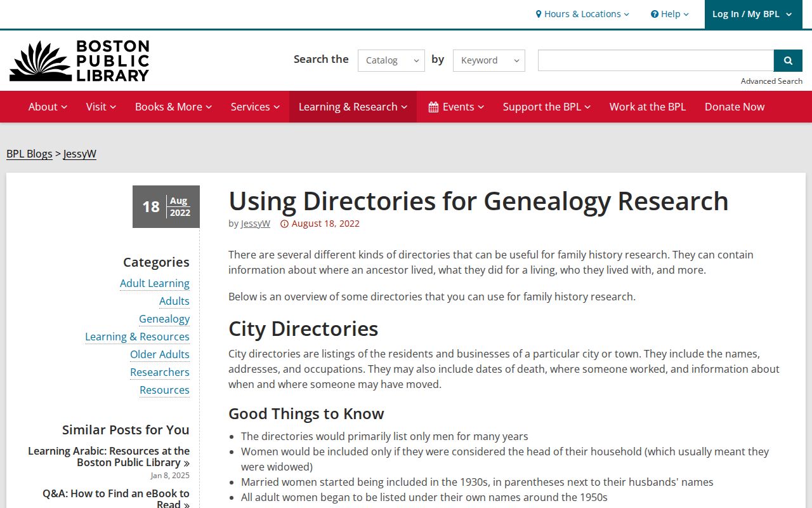This screenshot has height=508, width=812.
Task: Open the Researchers category link
Action: click(x=160, y=372)
